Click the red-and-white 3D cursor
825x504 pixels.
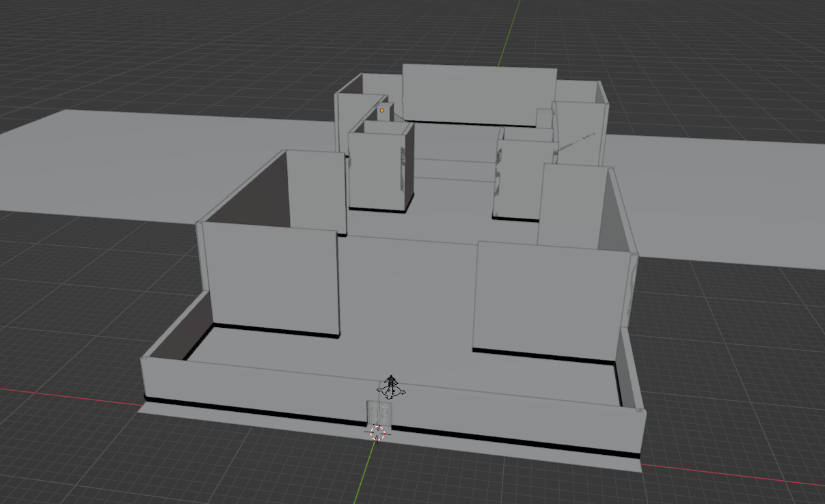tap(379, 433)
